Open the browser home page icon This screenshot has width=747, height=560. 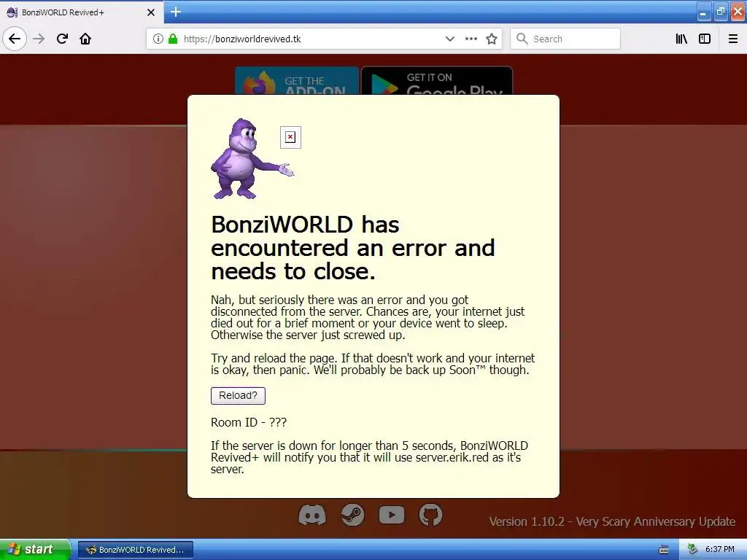pos(85,39)
